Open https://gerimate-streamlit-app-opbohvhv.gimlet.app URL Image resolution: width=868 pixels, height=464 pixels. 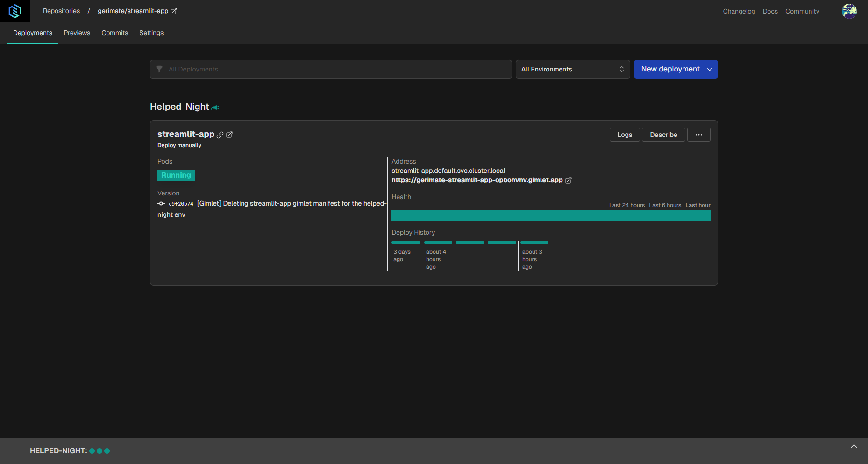tap(477, 180)
